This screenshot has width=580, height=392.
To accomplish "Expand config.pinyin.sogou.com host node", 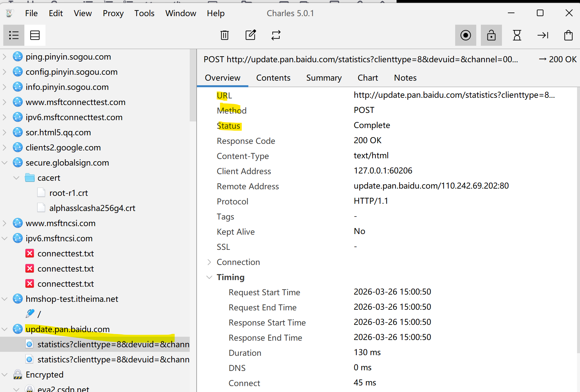I will (5, 72).
